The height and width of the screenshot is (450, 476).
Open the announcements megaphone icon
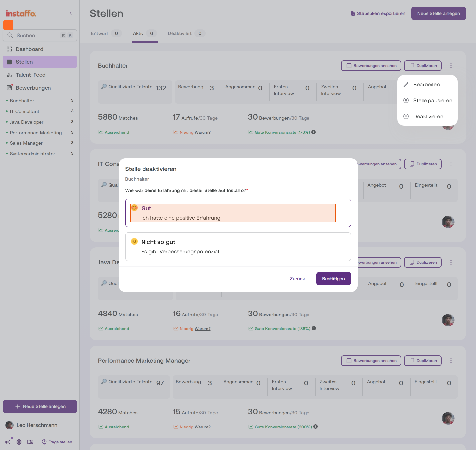[x=8, y=442]
